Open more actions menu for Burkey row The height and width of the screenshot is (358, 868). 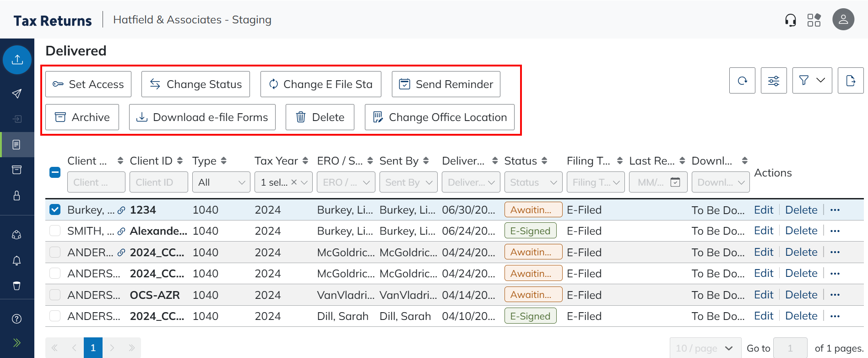coord(835,210)
